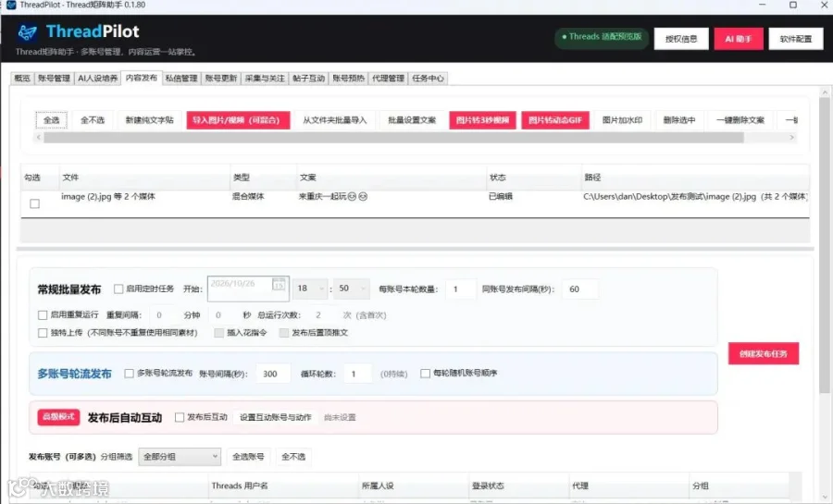Viewport: 833px width, 504px height.
Task: Open 软件配置 settings button
Action: pyautogui.click(x=796, y=39)
